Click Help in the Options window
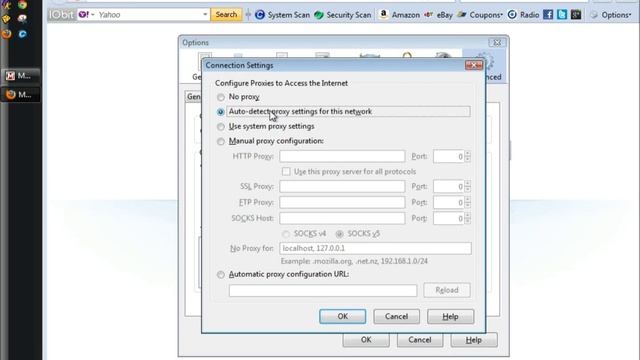640x360 pixels. (474, 340)
